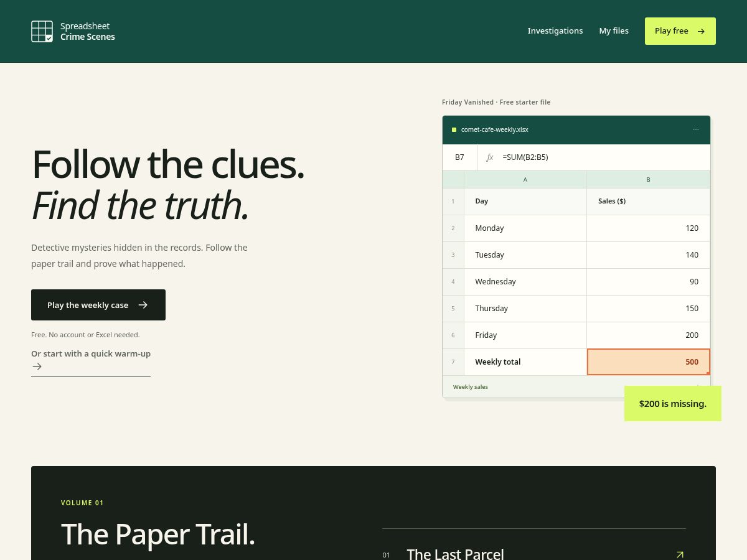Screen dimensions: 747x560
Task: Select the Day header cell
Action: tap(525, 202)
